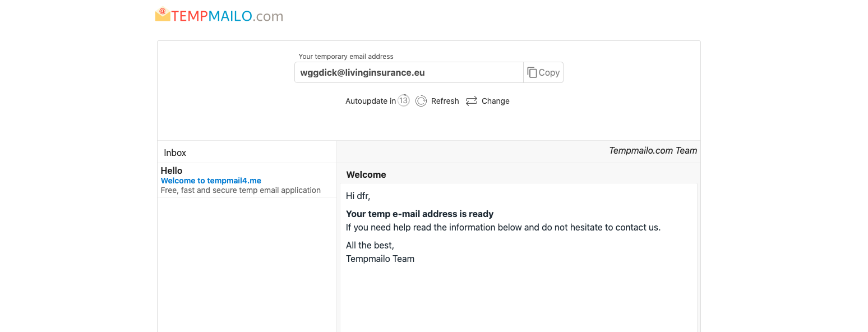The width and height of the screenshot is (868, 332).
Task: Click the 'Tempmailo.com Team' sender text
Action: click(653, 150)
